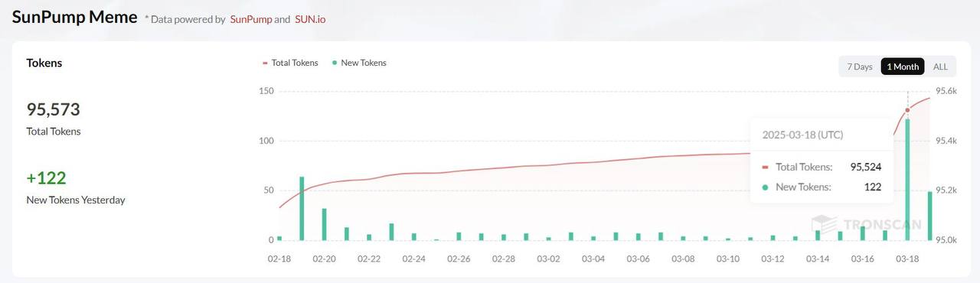Select the 1 Month range

[903, 67]
